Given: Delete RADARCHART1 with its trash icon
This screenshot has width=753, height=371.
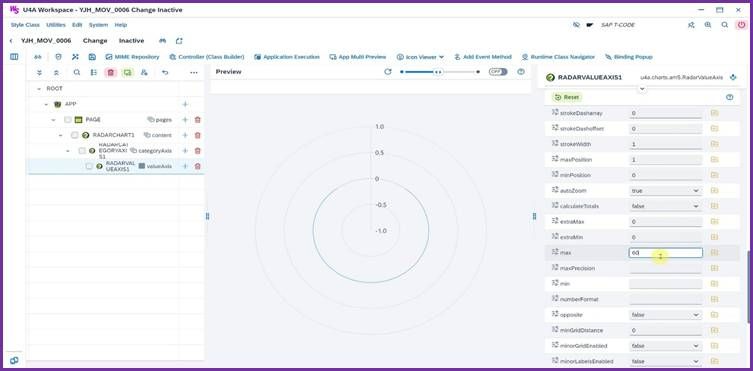Looking at the screenshot, I should 197,135.
